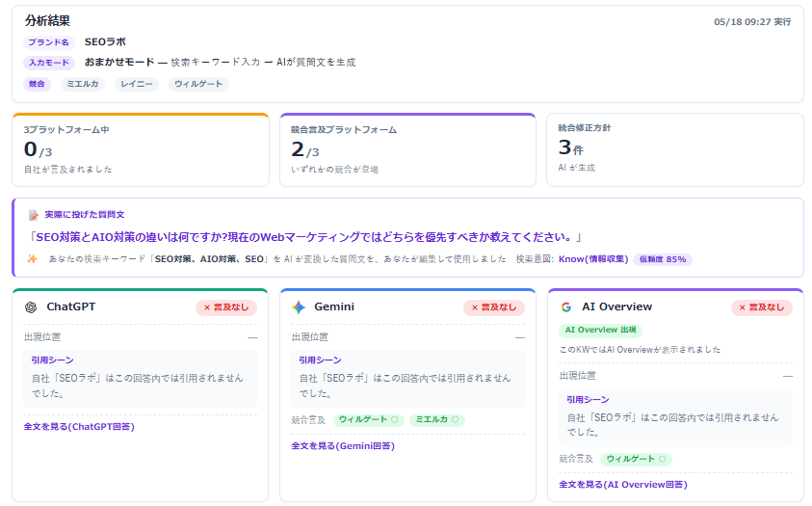Click the ミエルカ competitor chip in header
The image size is (812, 506).
pyautogui.click(x=83, y=84)
